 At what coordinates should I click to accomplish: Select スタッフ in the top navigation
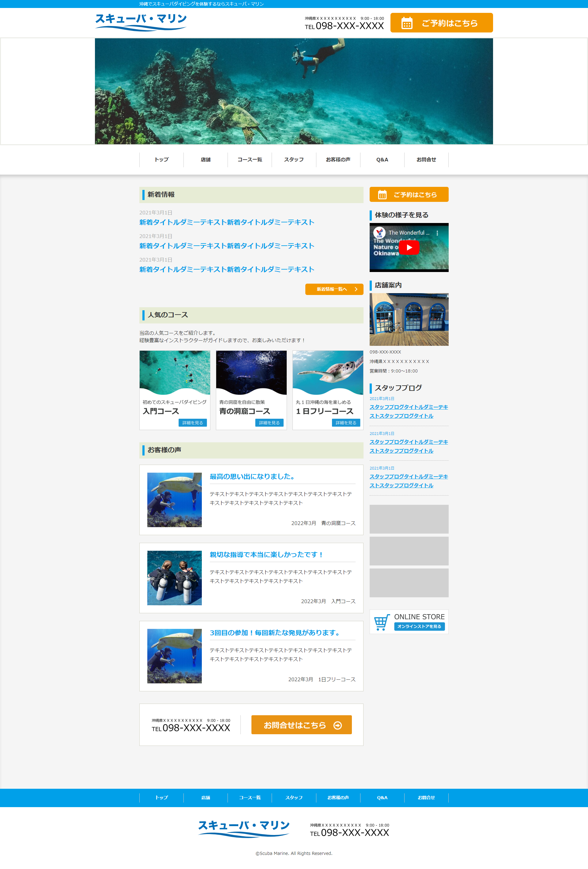click(x=294, y=160)
